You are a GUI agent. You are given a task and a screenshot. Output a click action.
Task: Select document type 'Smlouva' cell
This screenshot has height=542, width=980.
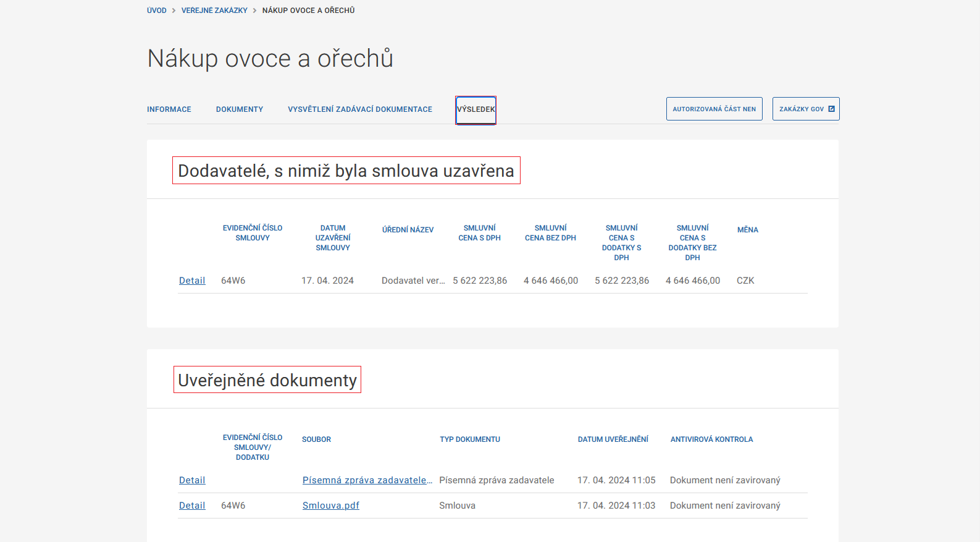(x=458, y=506)
